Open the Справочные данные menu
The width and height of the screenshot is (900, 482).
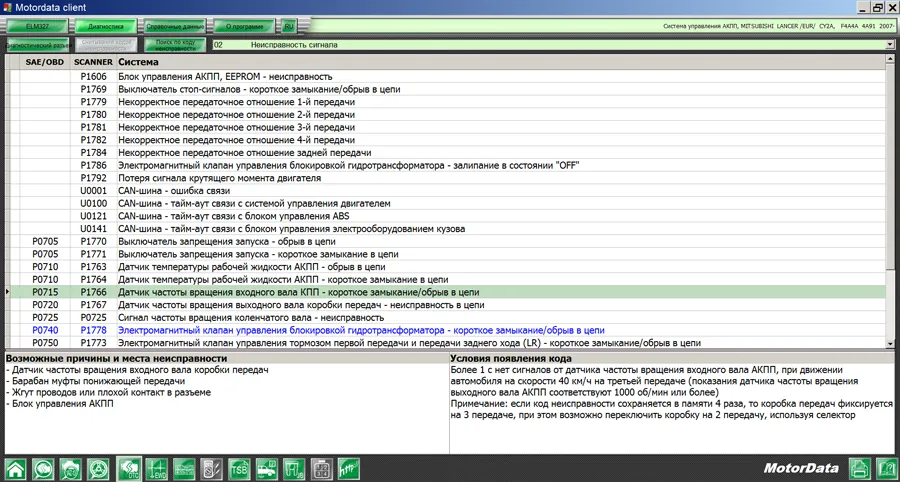pyautogui.click(x=175, y=26)
